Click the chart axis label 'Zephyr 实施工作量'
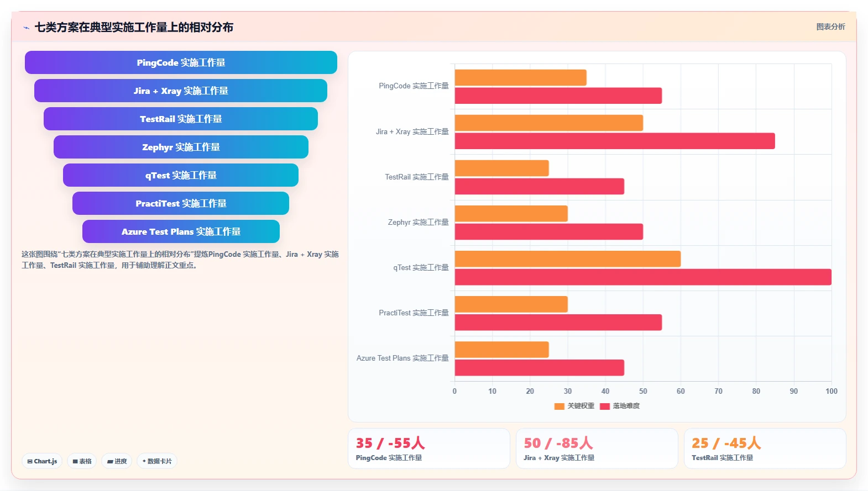868x491 pixels. [419, 222]
